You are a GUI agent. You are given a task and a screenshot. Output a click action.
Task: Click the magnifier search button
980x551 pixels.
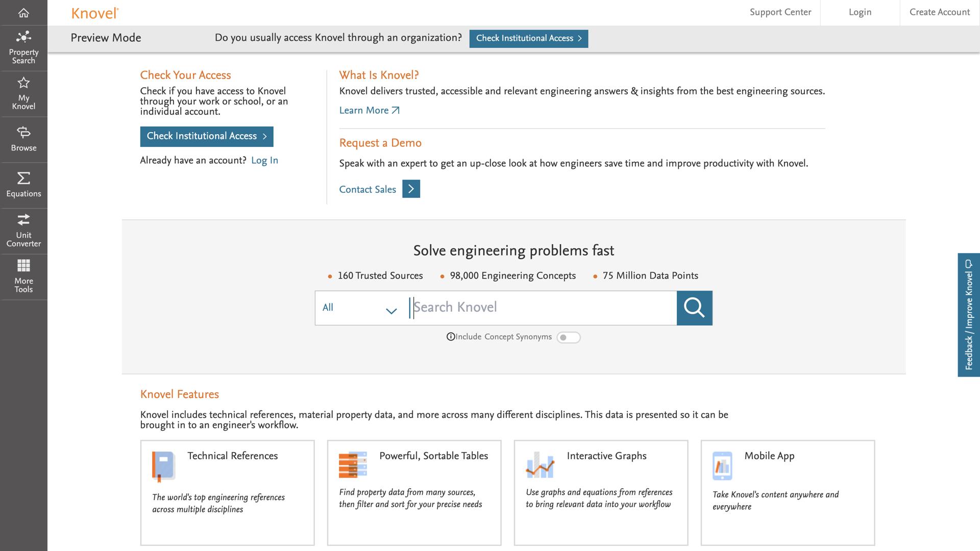pyautogui.click(x=694, y=308)
